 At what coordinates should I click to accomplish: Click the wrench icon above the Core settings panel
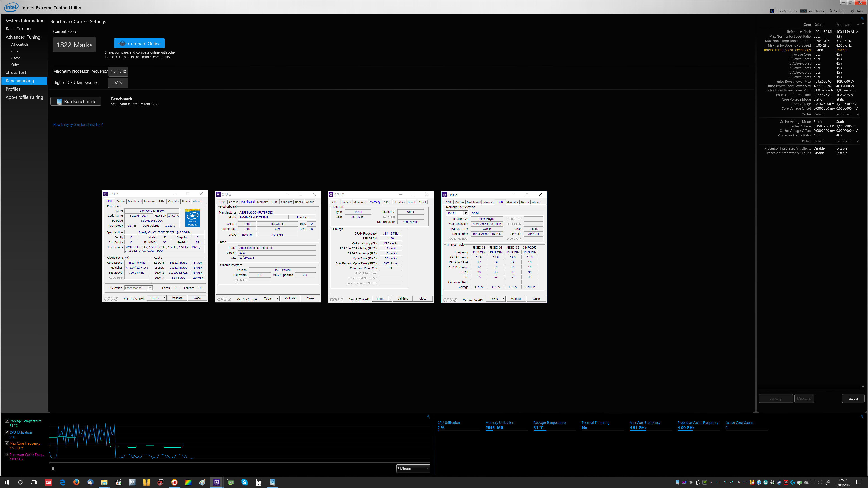coord(862,19)
